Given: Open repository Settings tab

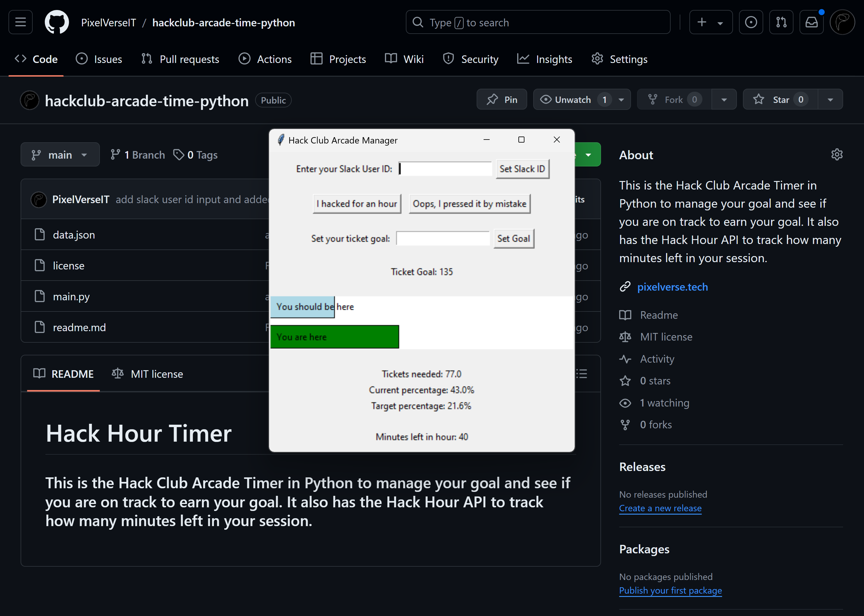Looking at the screenshot, I should 619,59.
